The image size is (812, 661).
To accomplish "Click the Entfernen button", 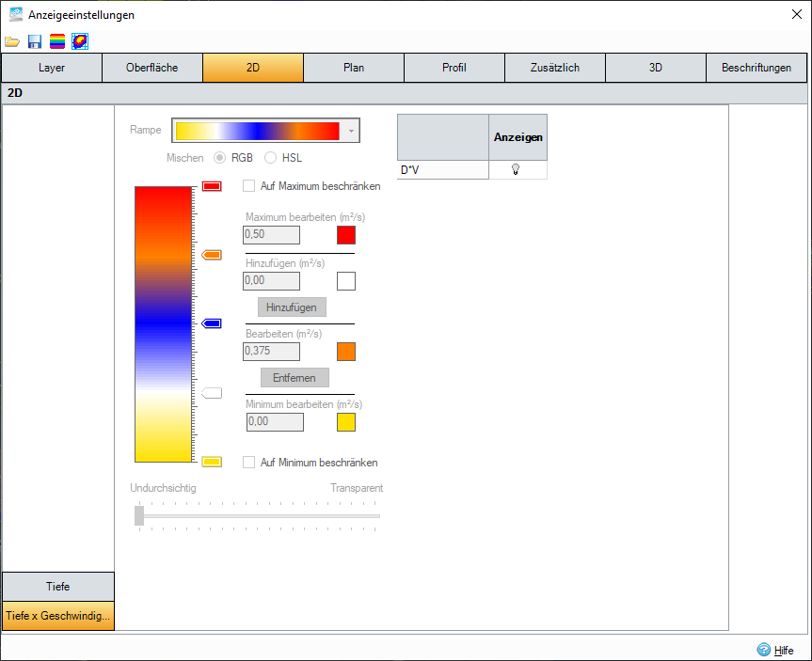I will [295, 377].
